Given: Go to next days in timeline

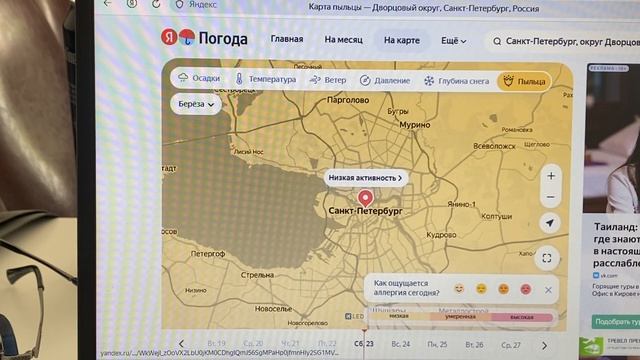Looking at the screenshot, I should coord(544,346).
